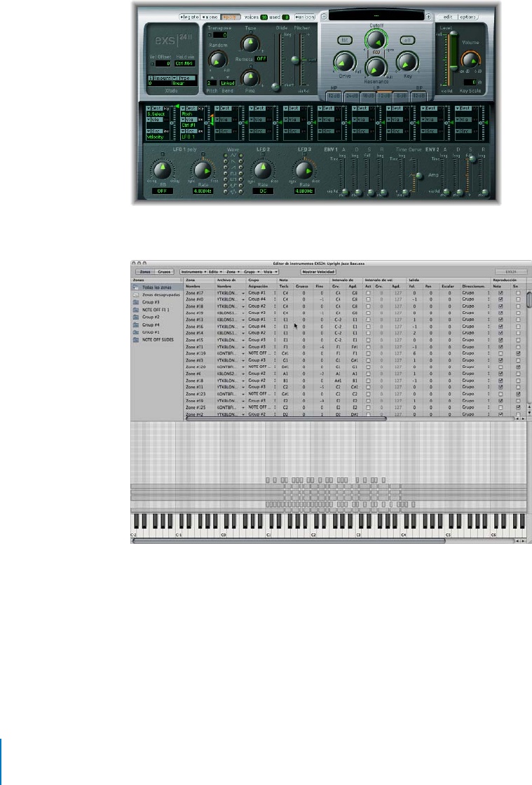Click the NOTE OFF SLIDES folder icon
Viewport: 532px width, 785px height.
[x=136, y=340]
